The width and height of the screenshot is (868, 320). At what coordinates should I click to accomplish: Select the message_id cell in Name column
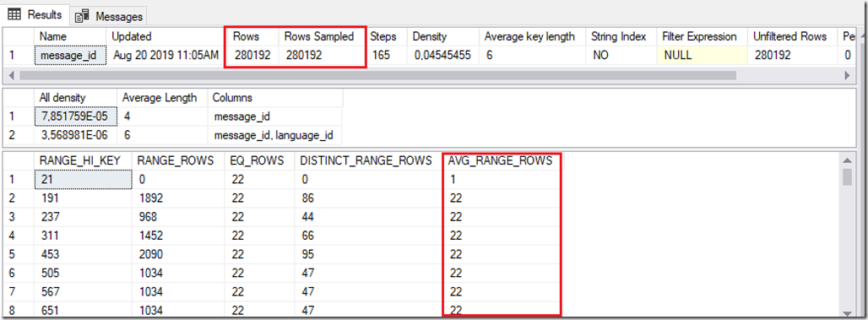click(x=69, y=56)
